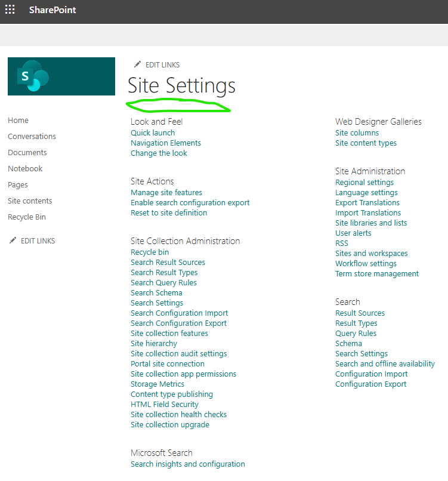Open Pages in left navigation
Viewport: 448px width, 481px height.
(18, 184)
